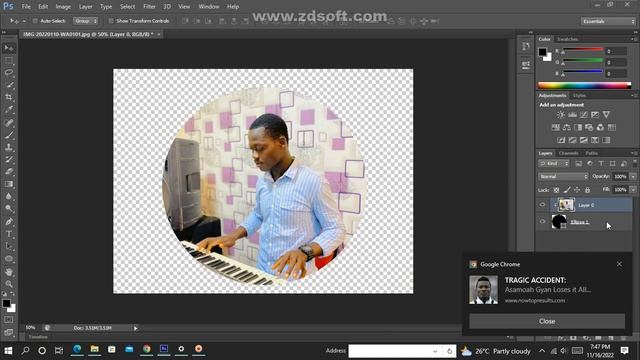
Task: Switch to the Swatches tab
Action: (567, 39)
